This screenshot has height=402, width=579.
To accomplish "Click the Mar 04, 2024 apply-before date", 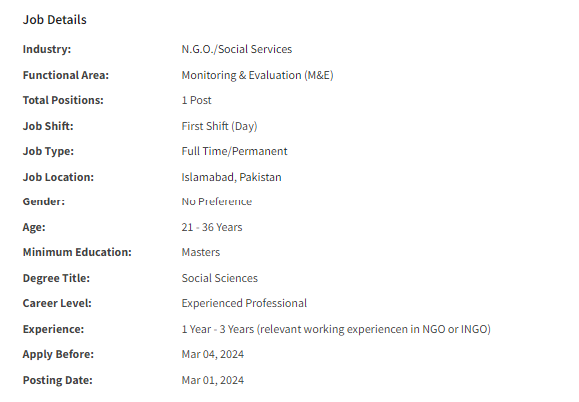I will click(x=213, y=354).
